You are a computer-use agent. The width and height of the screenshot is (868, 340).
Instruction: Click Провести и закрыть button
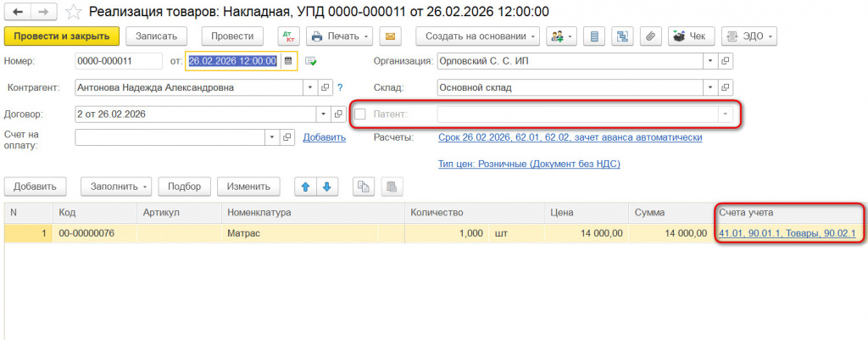click(61, 36)
